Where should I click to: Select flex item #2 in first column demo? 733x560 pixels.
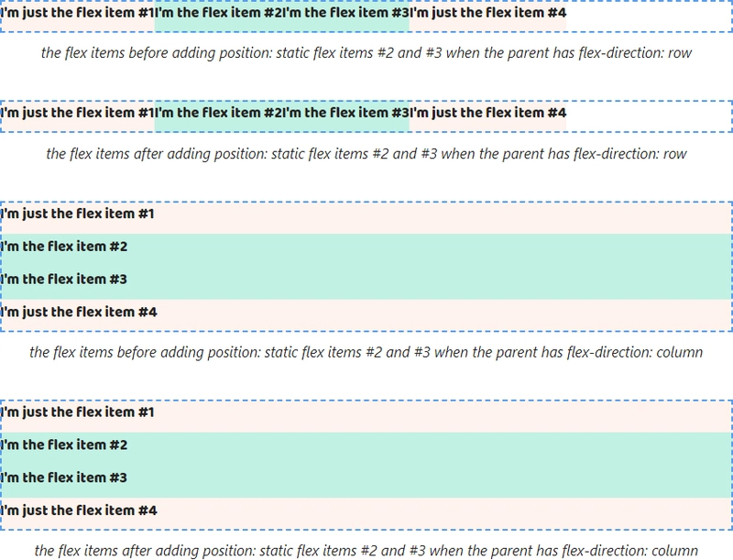pos(366,250)
